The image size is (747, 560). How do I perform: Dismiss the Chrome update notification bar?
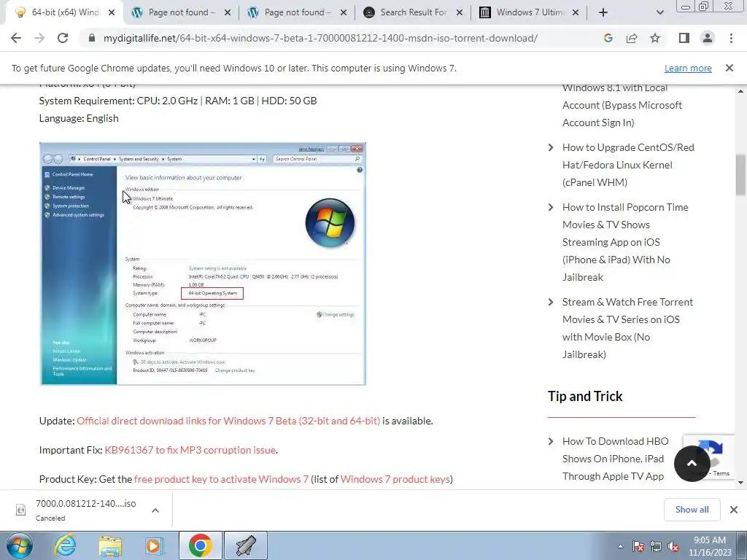pyautogui.click(x=729, y=68)
